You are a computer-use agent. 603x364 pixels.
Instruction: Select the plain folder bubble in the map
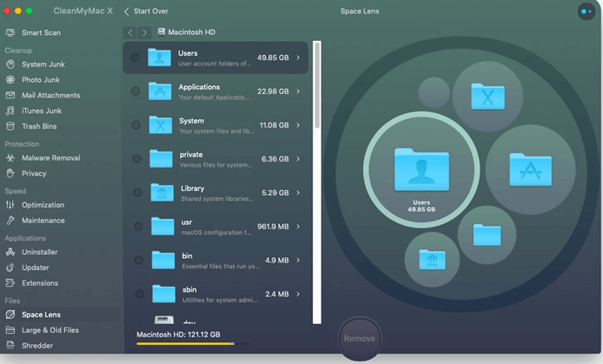coord(487,235)
